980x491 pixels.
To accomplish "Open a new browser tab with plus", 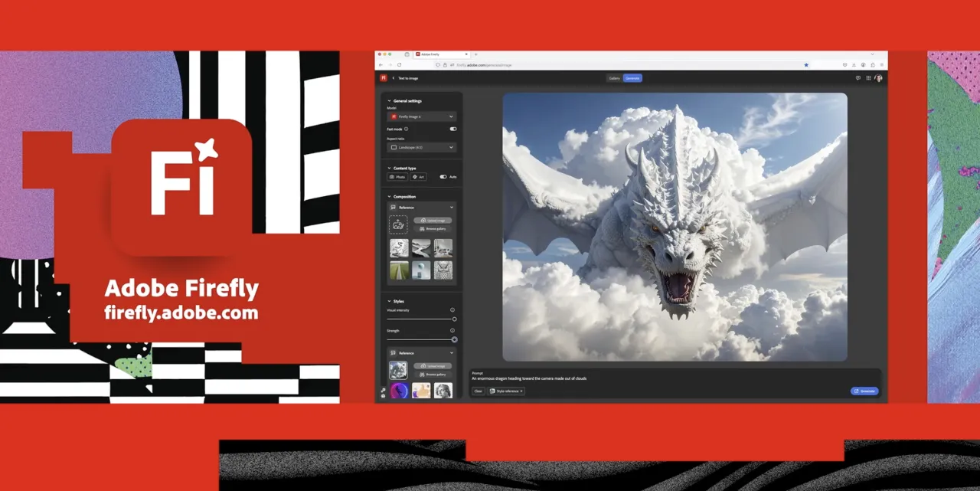I will (475, 54).
